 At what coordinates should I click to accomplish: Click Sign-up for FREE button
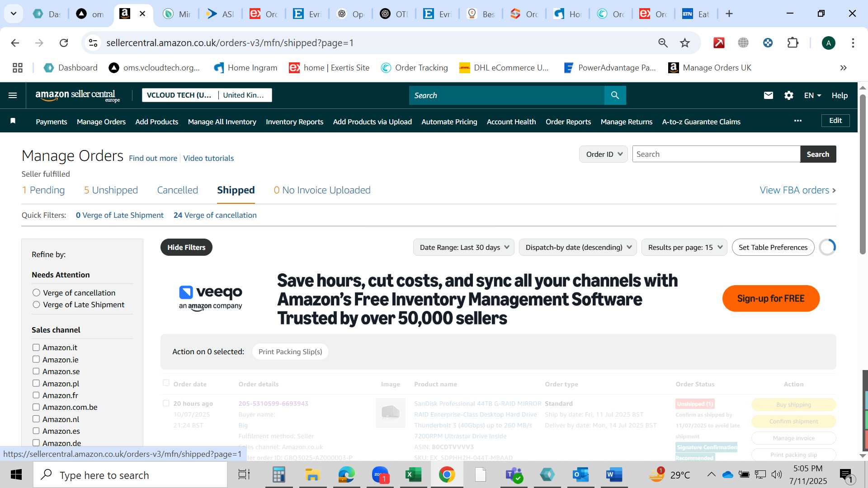[x=770, y=298]
